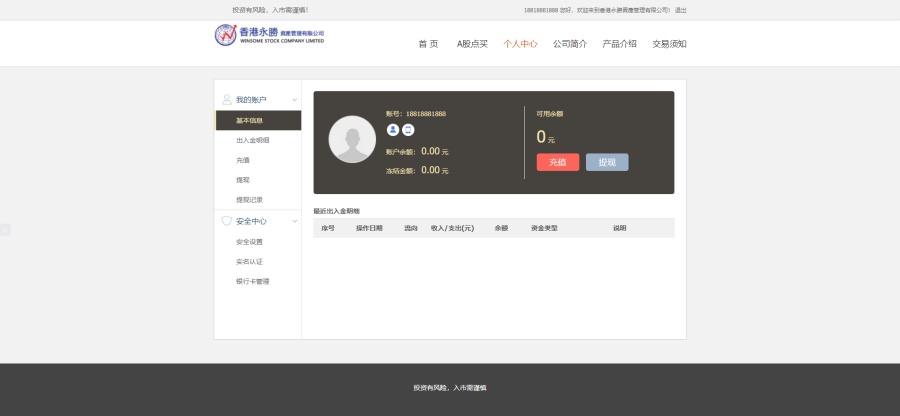Click the account number 18818881888 in card
The image size is (900, 416).
click(x=426, y=114)
